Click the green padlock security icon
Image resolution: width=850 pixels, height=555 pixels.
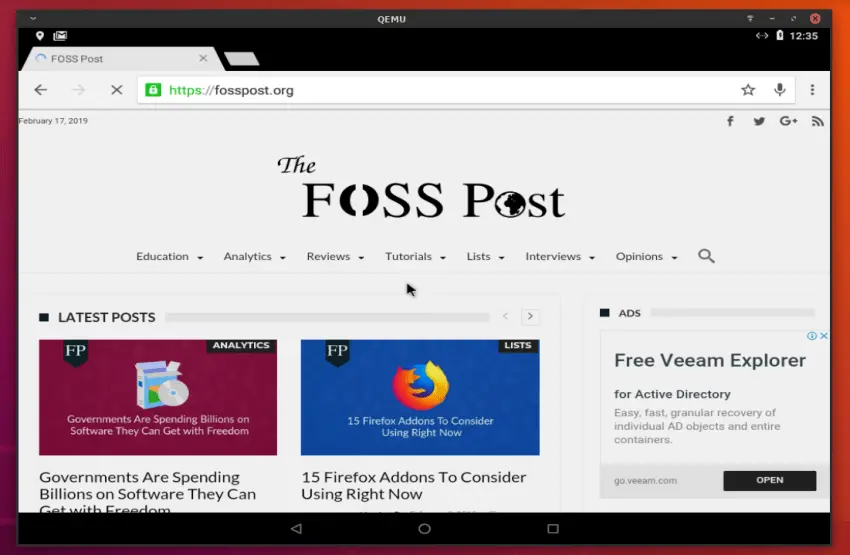(153, 90)
